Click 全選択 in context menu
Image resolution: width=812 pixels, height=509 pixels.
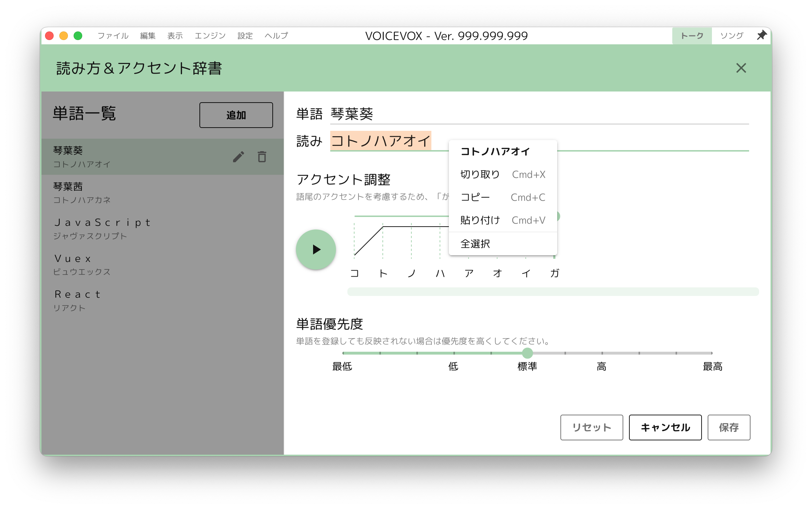(475, 242)
